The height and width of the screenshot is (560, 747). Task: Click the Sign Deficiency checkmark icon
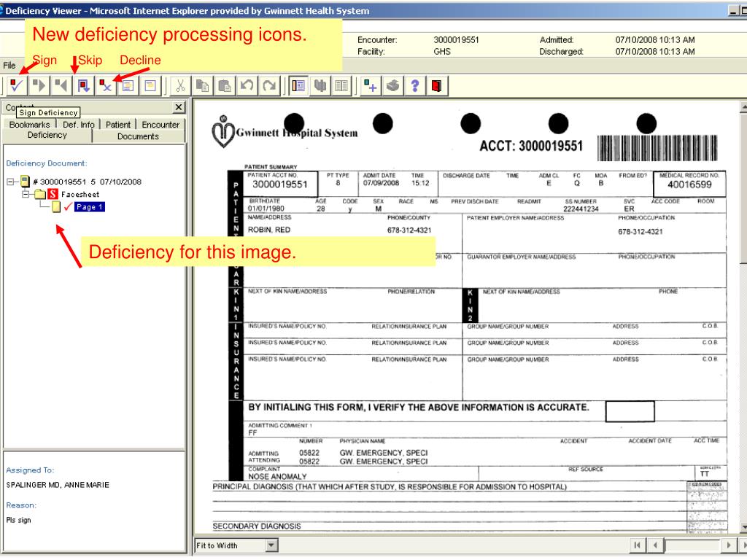(x=17, y=86)
